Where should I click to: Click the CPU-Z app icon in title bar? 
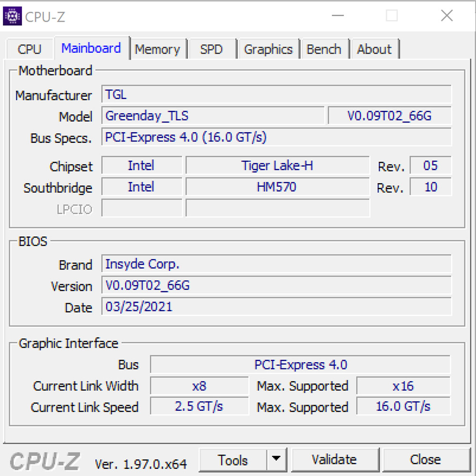pos(12,16)
